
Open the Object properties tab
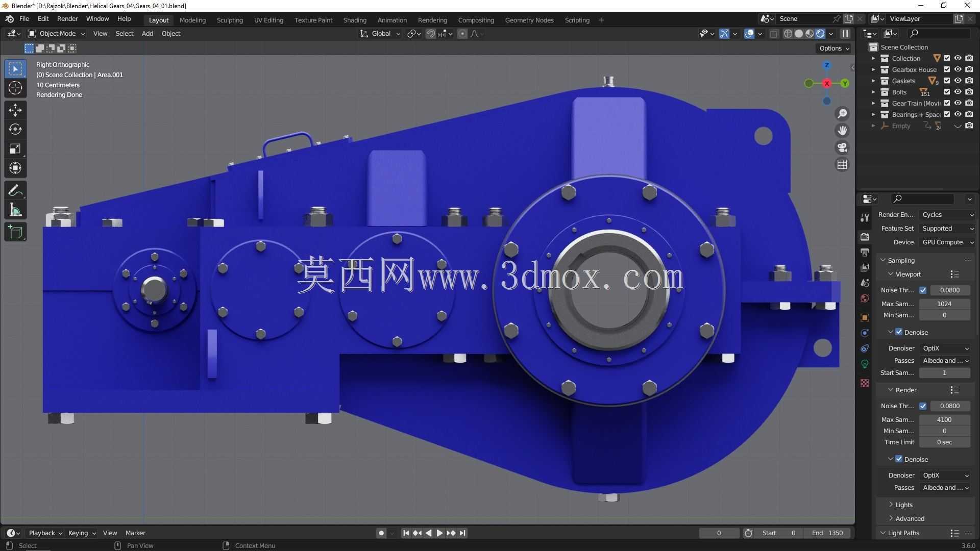coord(865,317)
